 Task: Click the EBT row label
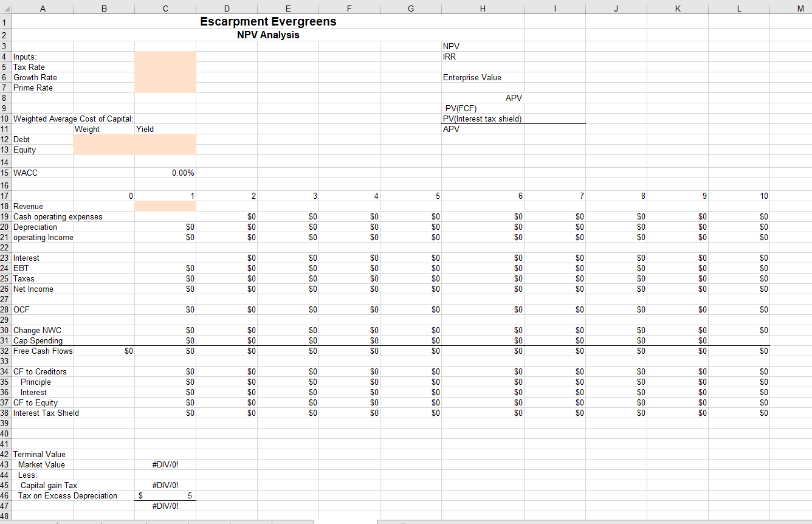point(21,268)
